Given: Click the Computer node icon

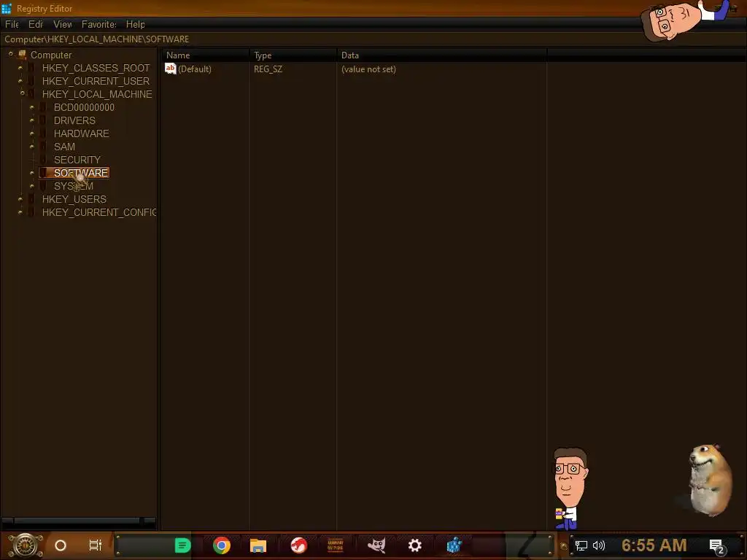Looking at the screenshot, I should coord(23,55).
